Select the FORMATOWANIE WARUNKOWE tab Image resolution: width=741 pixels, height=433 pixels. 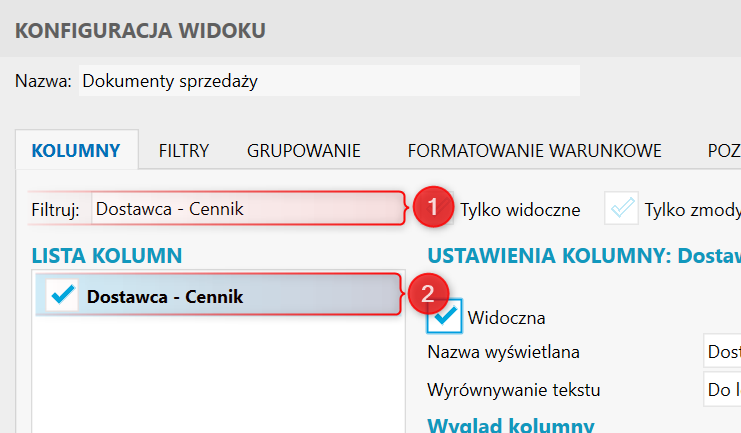point(534,151)
